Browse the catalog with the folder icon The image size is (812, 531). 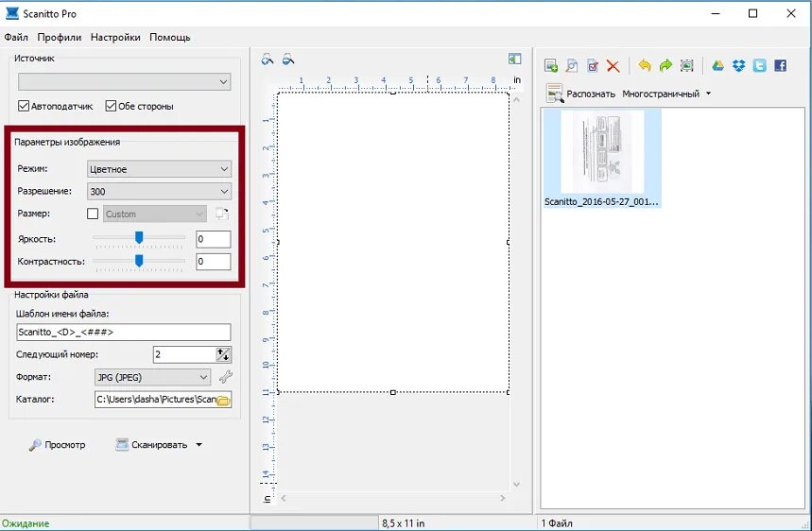223,400
